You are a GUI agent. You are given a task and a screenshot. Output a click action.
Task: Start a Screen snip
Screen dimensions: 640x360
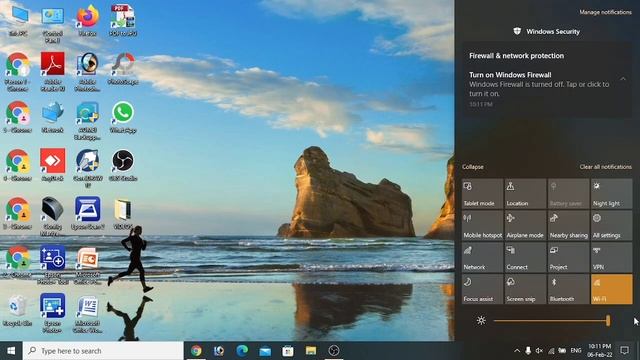pos(525,289)
